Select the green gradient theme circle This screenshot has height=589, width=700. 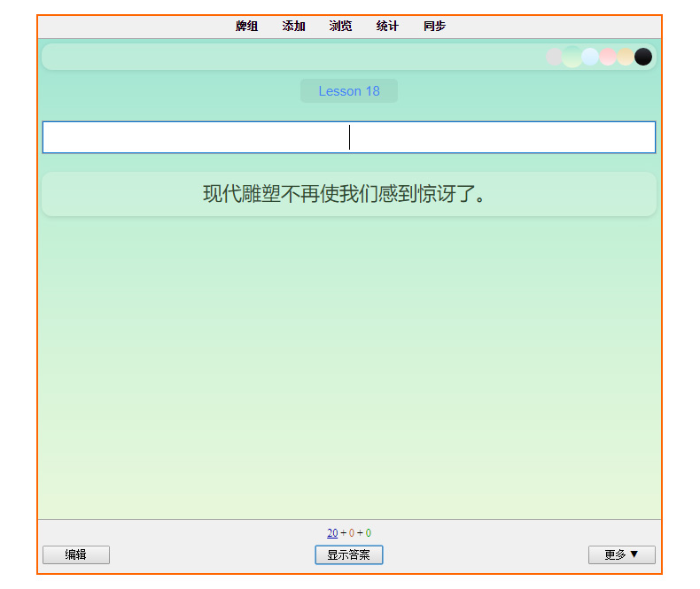[x=572, y=57]
